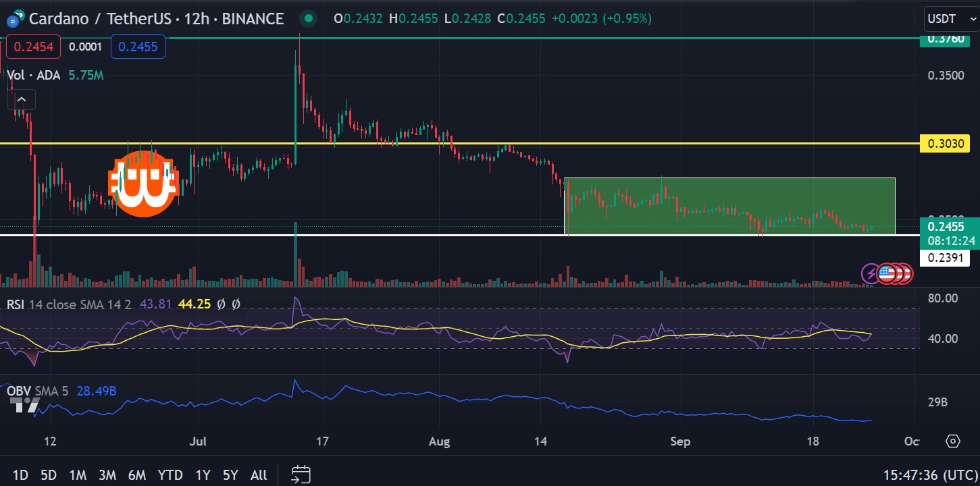Select the 1M date range
This screenshot has height=486, width=980.
78,475
